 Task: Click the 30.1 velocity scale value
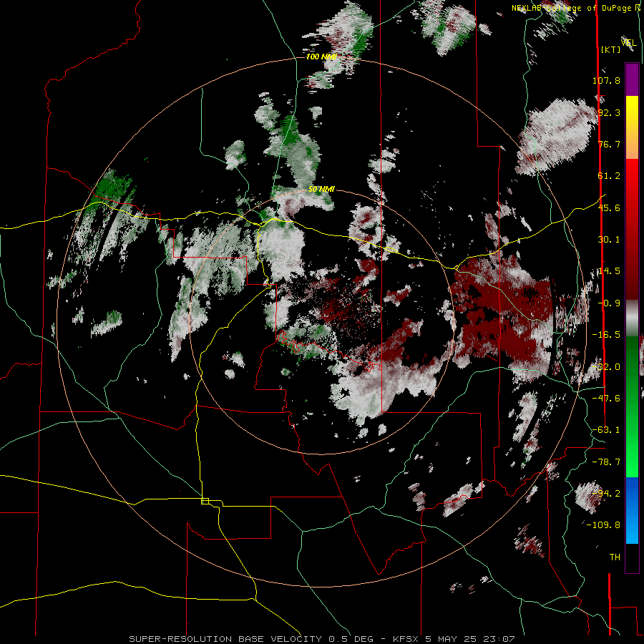click(609, 240)
